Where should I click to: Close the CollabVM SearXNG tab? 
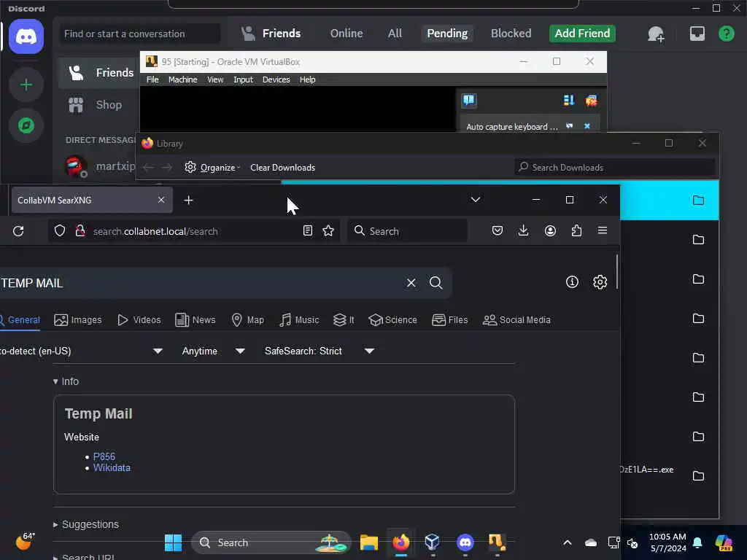point(161,200)
